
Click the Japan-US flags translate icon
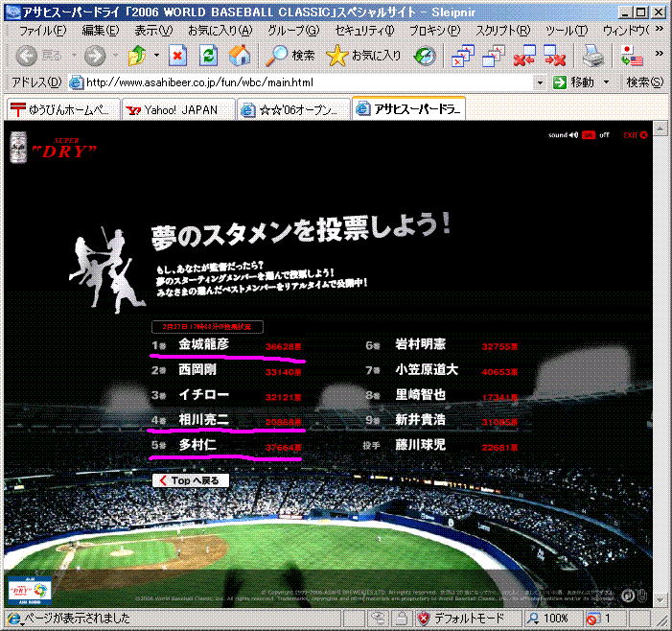click(x=632, y=56)
